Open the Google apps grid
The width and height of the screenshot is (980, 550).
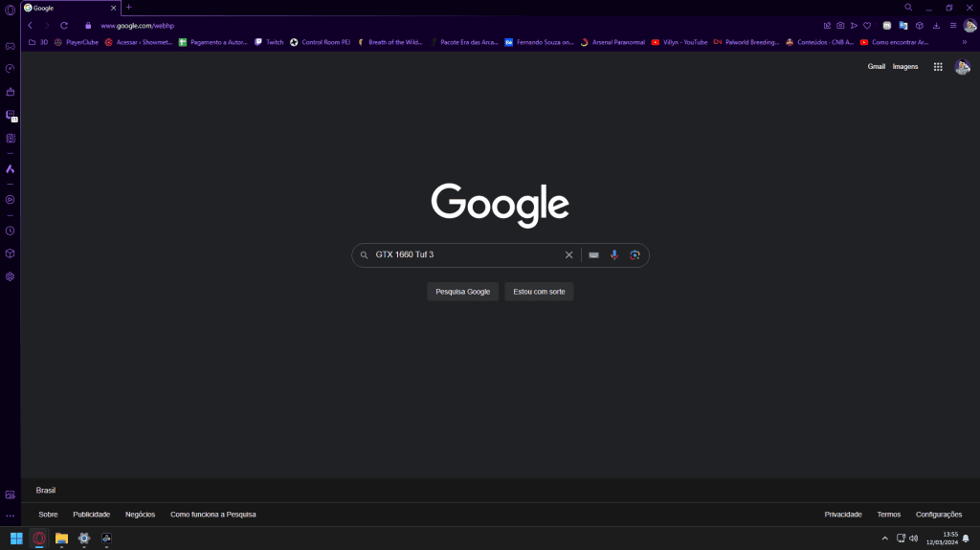pos(938,67)
